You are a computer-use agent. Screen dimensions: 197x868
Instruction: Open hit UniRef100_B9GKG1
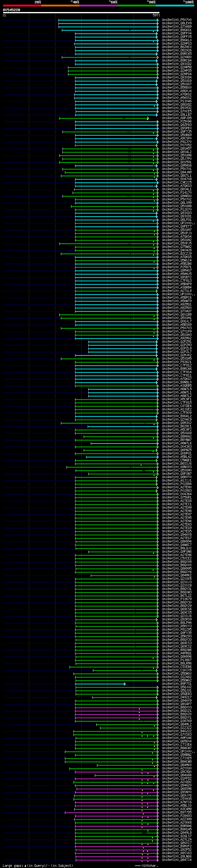(x=177, y=30)
